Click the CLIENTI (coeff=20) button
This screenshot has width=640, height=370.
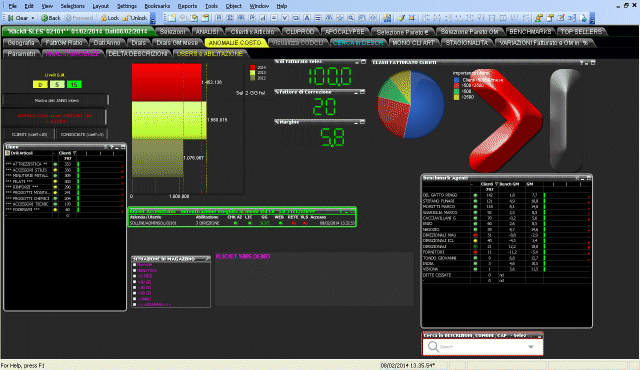coord(29,134)
